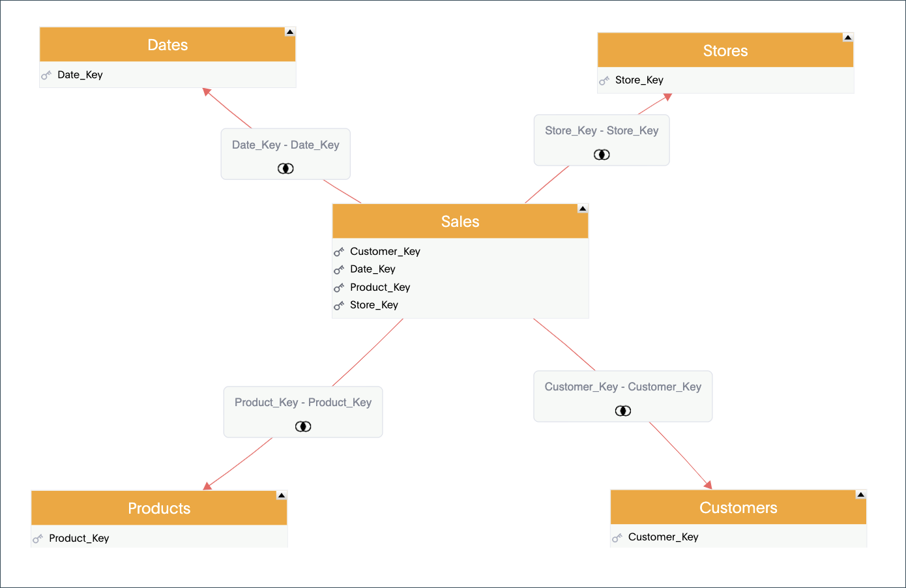Click the key icon beside Stores Store_Key
Viewport: 906px width, 588px height.
(604, 81)
